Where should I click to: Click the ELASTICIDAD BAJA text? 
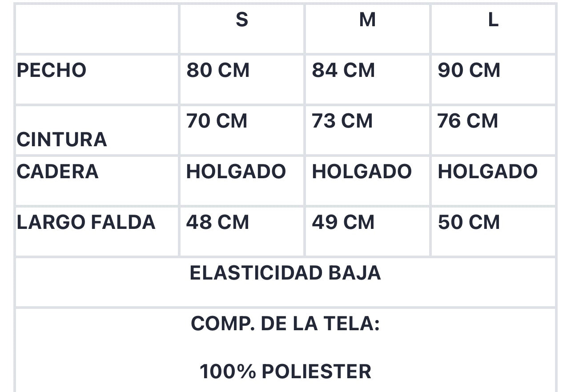click(x=285, y=273)
